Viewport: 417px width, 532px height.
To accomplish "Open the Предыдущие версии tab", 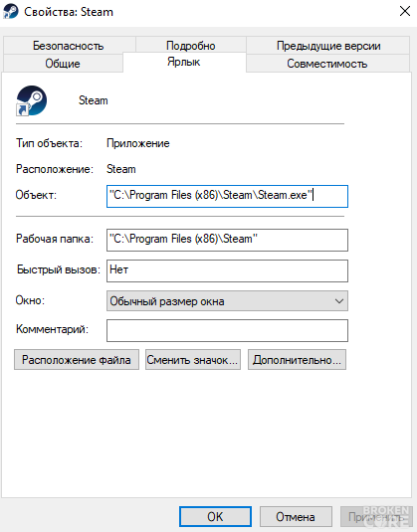I will pyautogui.click(x=328, y=46).
